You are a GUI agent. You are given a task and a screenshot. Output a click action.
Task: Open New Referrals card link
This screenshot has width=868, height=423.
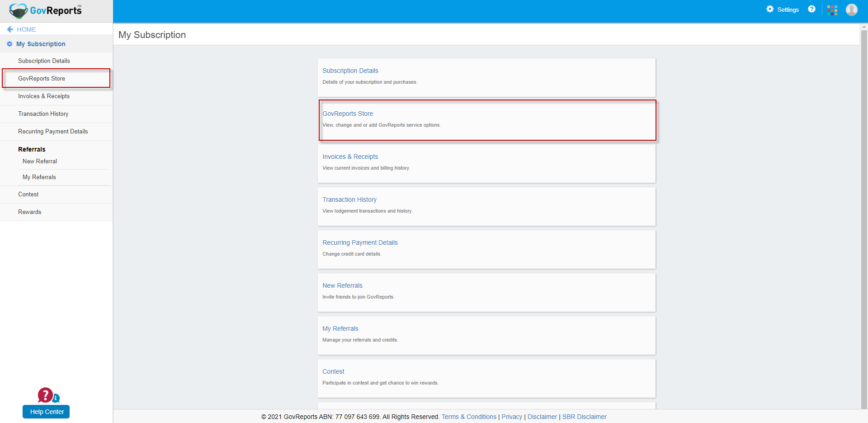pos(342,285)
